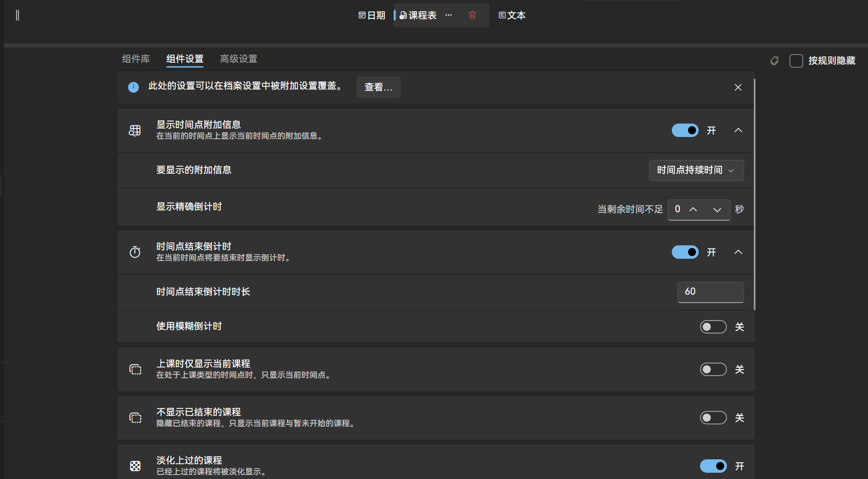
Task: Switch to the 组件库 tab
Action: (x=136, y=59)
